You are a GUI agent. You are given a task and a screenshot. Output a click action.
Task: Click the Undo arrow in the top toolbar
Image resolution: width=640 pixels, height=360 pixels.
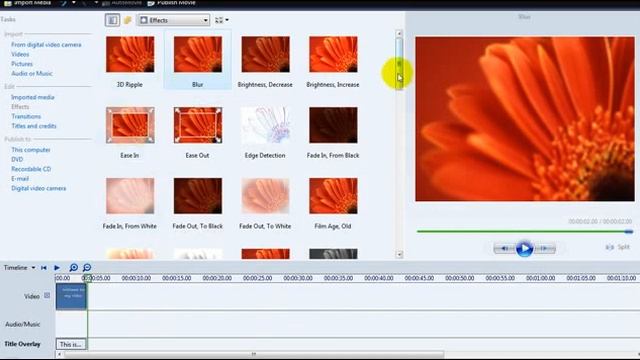click(x=64, y=3)
